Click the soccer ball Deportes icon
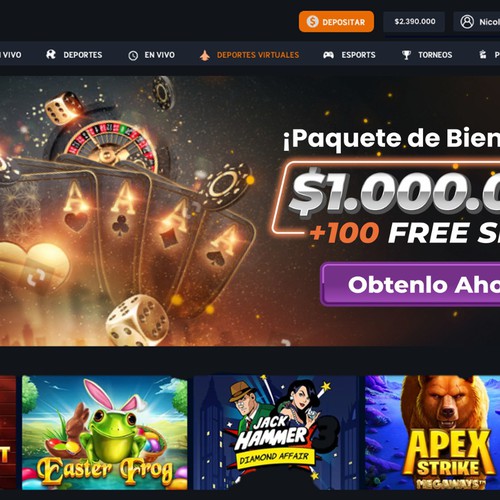 click(x=51, y=55)
